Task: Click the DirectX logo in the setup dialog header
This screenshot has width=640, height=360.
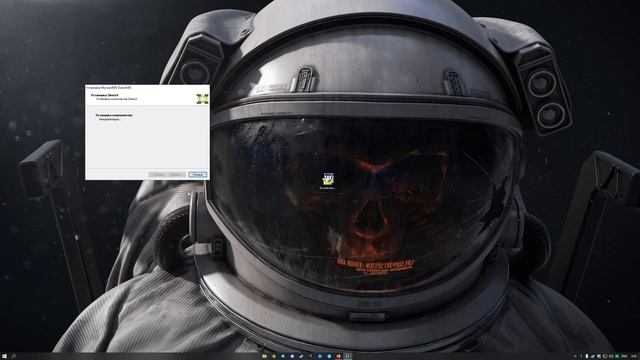Action: (202, 99)
